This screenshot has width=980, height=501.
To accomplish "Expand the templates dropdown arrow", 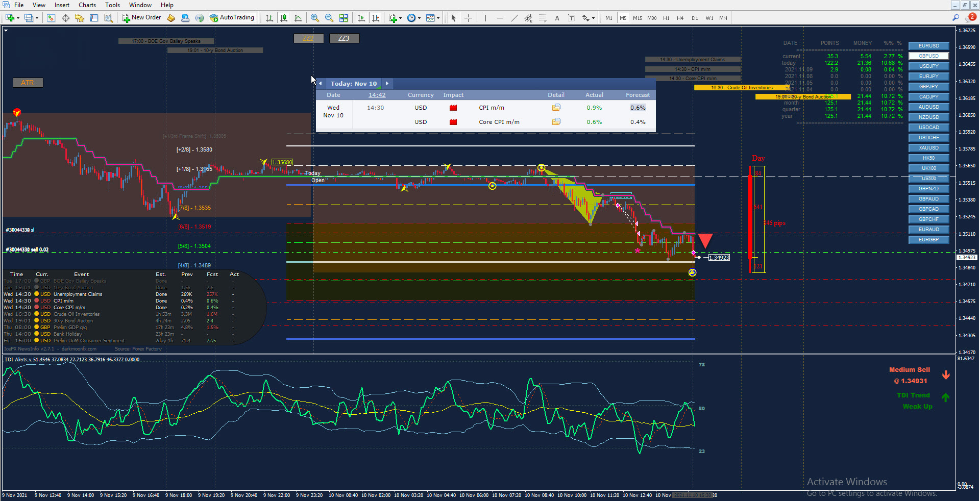I will coord(438,18).
